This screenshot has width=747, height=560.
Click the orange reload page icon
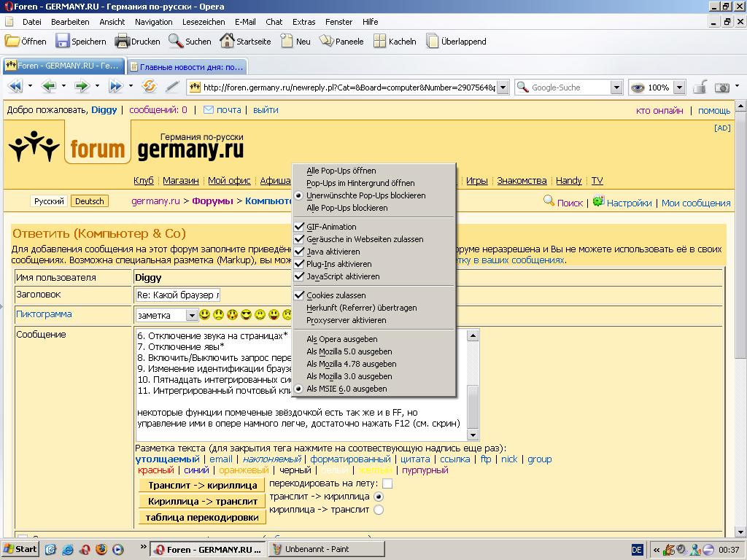(x=149, y=86)
